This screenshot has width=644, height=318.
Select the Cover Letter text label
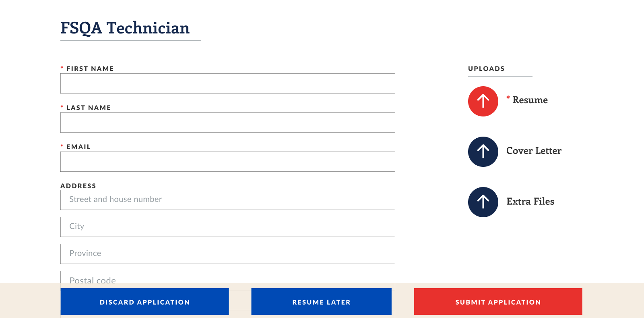click(534, 151)
